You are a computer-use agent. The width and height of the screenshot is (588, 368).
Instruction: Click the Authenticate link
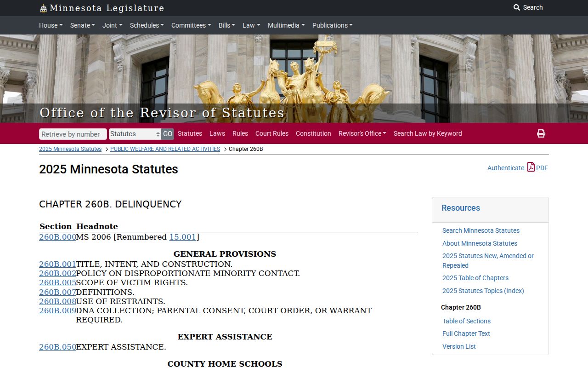pyautogui.click(x=506, y=168)
